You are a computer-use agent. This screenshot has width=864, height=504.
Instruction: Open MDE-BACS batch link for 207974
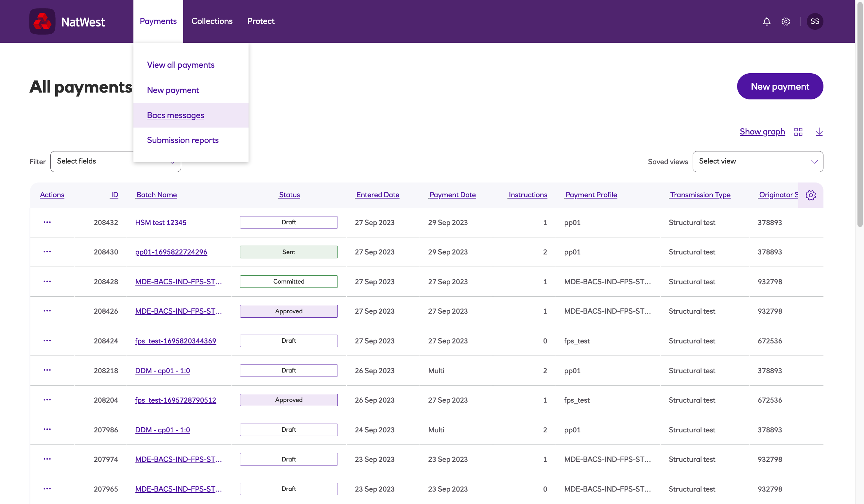point(179,460)
